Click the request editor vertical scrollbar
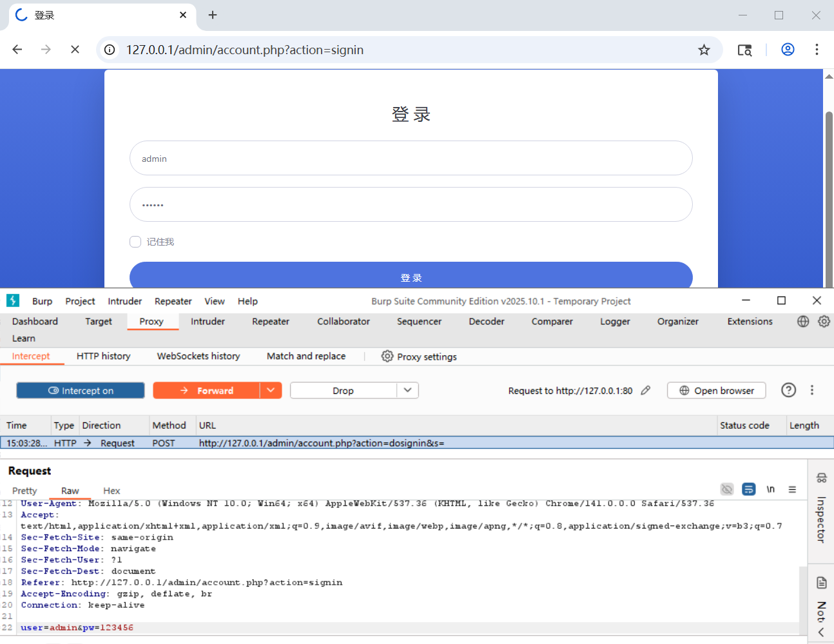 click(803, 600)
